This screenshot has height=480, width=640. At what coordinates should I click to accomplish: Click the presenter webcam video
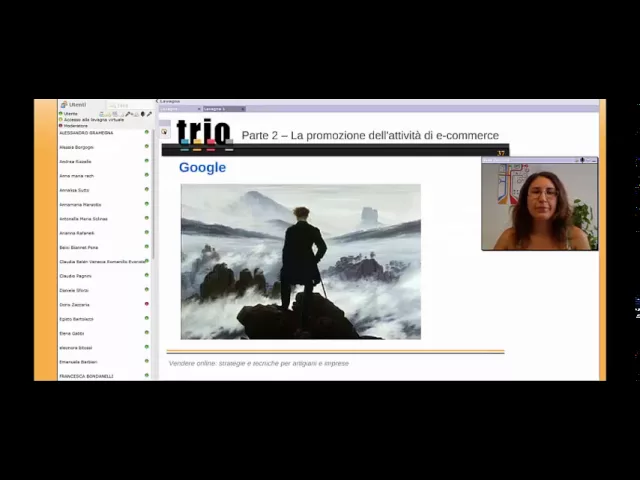pos(540,207)
